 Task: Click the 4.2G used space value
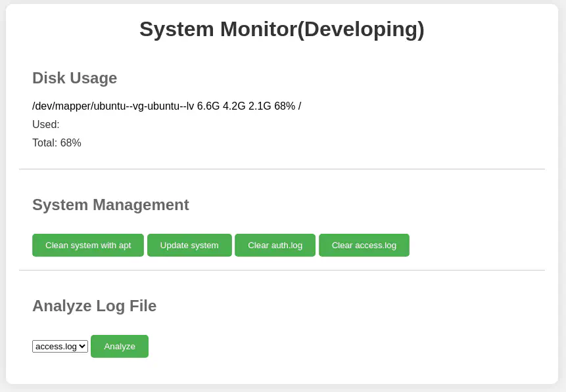pos(234,106)
